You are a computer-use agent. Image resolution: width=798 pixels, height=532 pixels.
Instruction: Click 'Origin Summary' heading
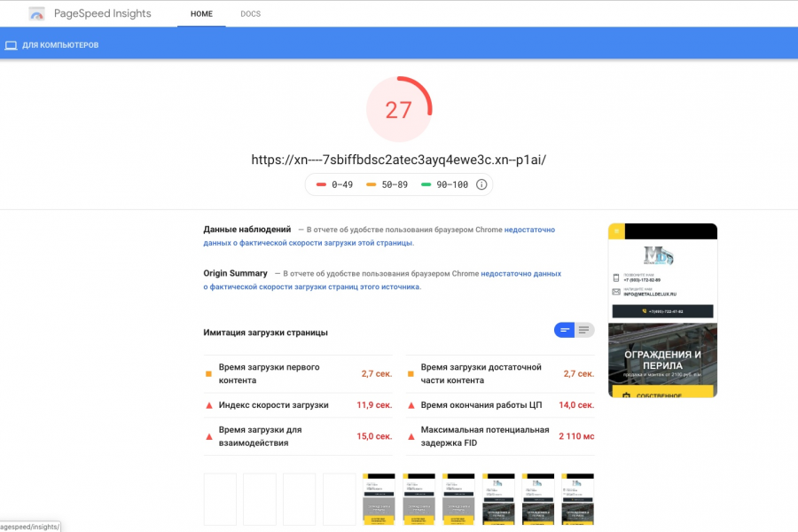coord(235,273)
